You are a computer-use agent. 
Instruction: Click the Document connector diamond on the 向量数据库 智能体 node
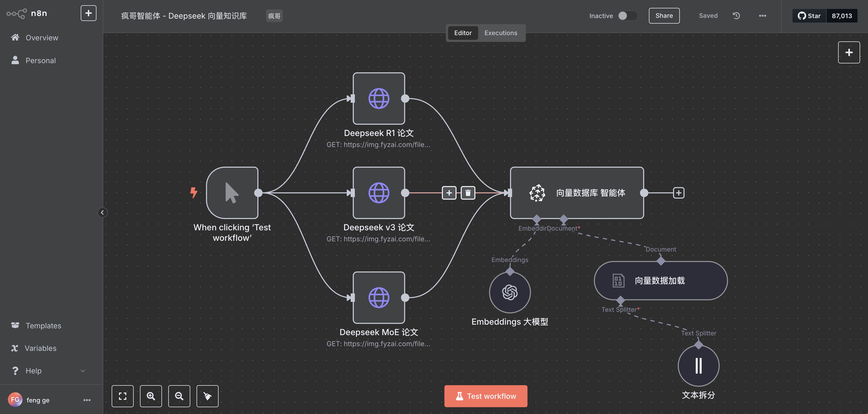point(563,219)
